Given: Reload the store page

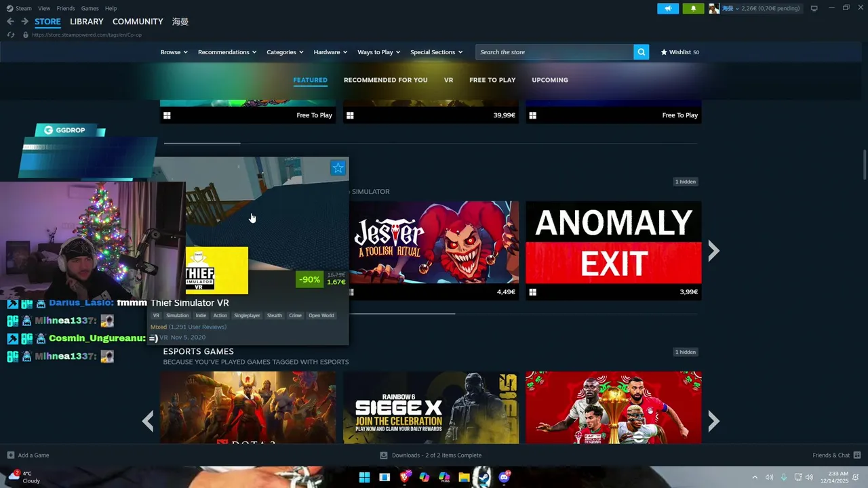Looking at the screenshot, I should click(11, 35).
